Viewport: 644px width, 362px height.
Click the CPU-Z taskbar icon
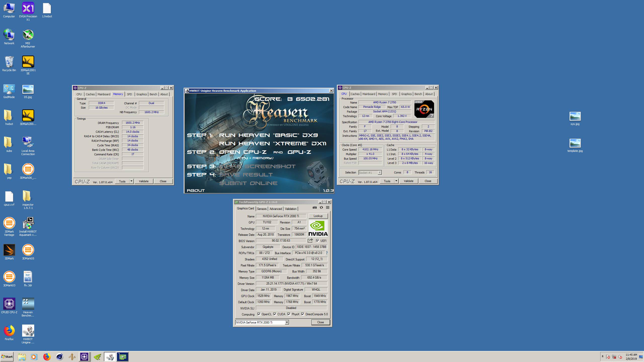click(84, 357)
